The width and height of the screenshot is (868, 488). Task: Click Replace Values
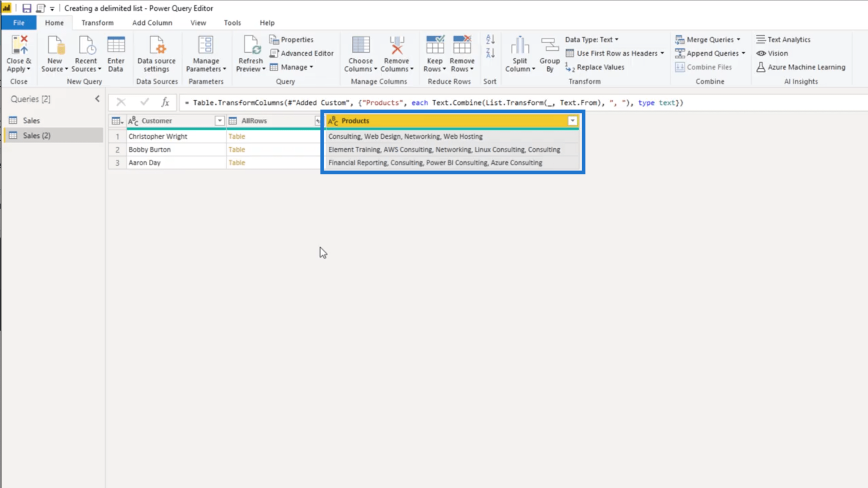click(595, 67)
